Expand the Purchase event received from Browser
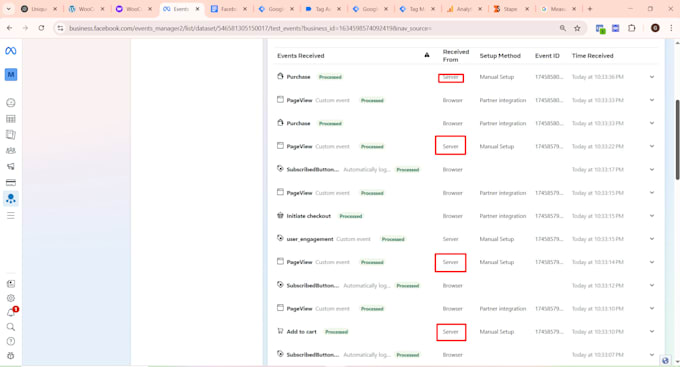This screenshot has width=680, height=367. (x=652, y=123)
